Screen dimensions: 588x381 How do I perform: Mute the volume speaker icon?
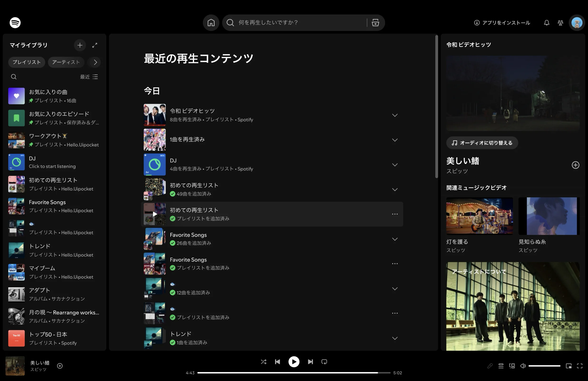[x=523, y=366]
